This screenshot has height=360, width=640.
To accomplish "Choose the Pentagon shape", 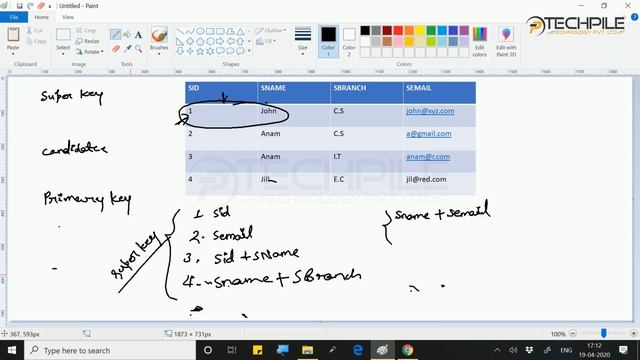I will tap(200, 41).
